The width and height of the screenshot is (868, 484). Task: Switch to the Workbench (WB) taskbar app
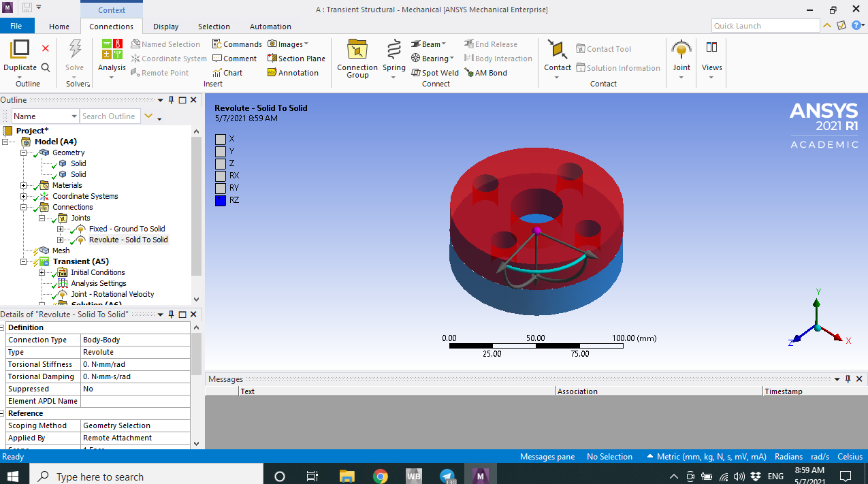[414, 476]
